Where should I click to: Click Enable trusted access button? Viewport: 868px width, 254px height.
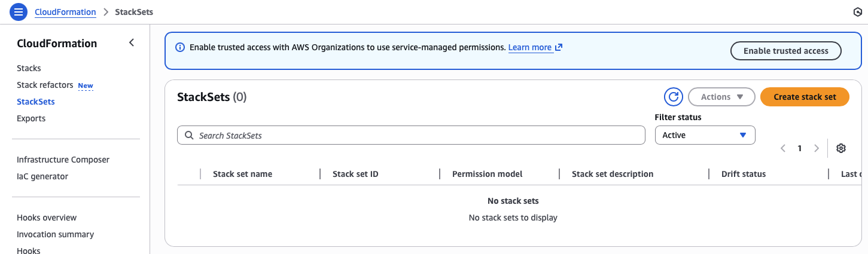[785, 51]
